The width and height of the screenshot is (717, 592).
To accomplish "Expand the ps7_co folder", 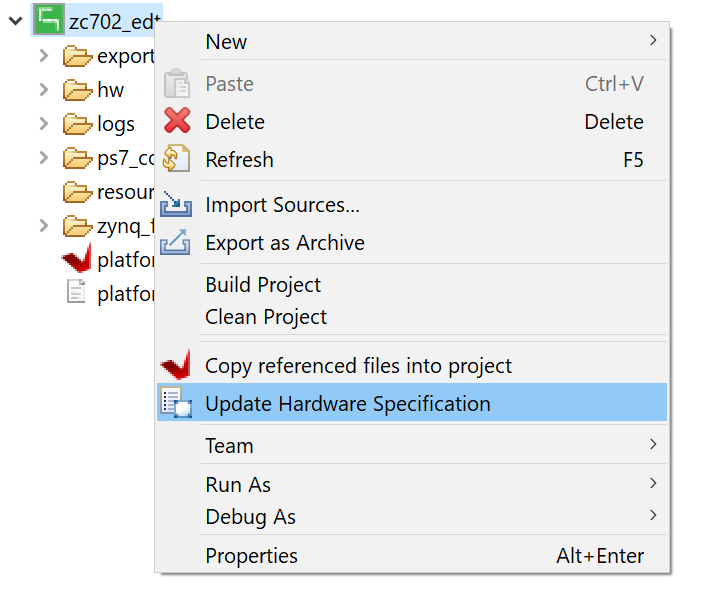I will point(44,158).
